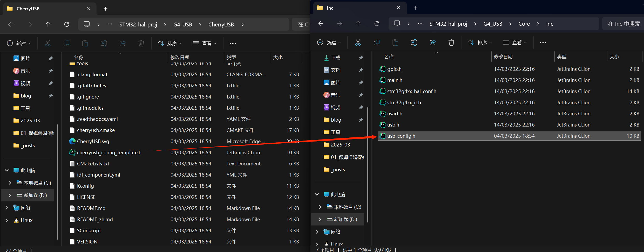
Task: Click Core breadcrumb in Inc window
Action: point(524,24)
